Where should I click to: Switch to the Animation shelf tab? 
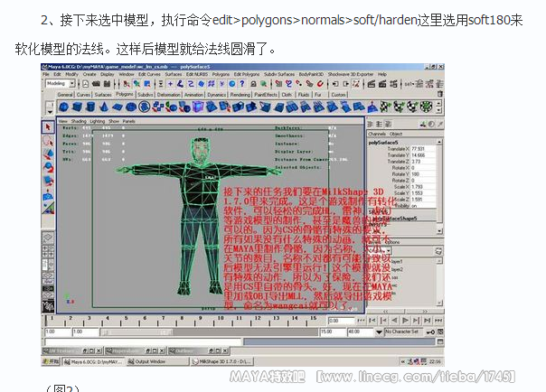point(194,95)
